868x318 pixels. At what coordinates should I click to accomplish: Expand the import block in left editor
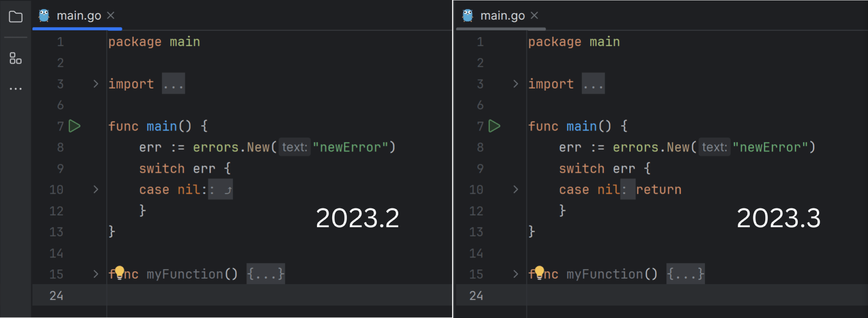click(96, 84)
